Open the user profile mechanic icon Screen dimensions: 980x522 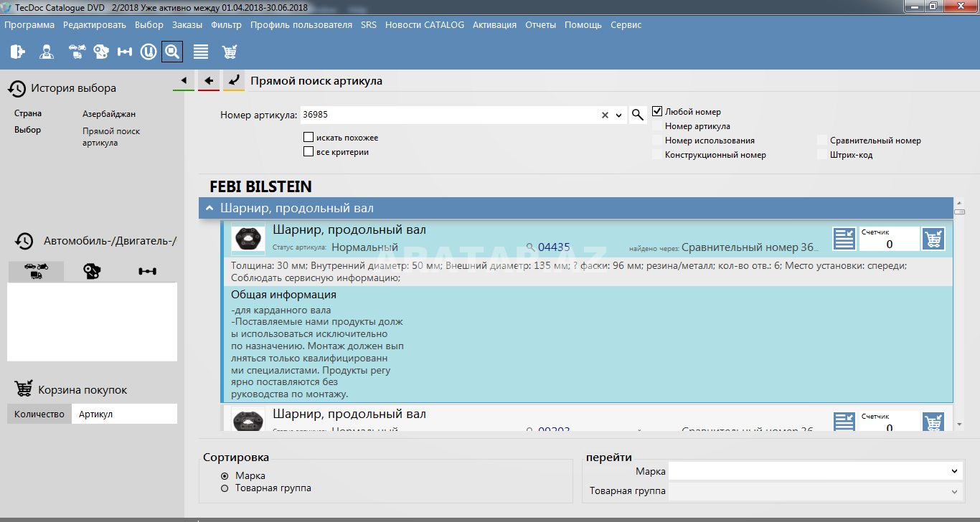(x=47, y=52)
